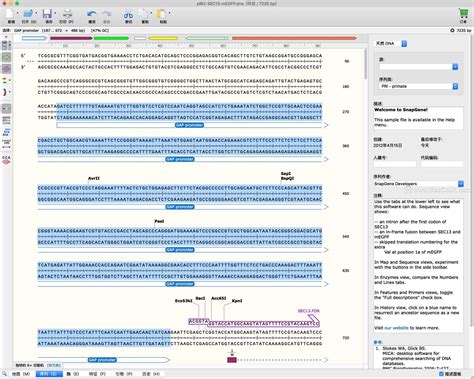Click the bright green feature bar in overview
Image resolution: width=474 pixels, height=379 pixels.
pyautogui.click(x=111, y=38)
